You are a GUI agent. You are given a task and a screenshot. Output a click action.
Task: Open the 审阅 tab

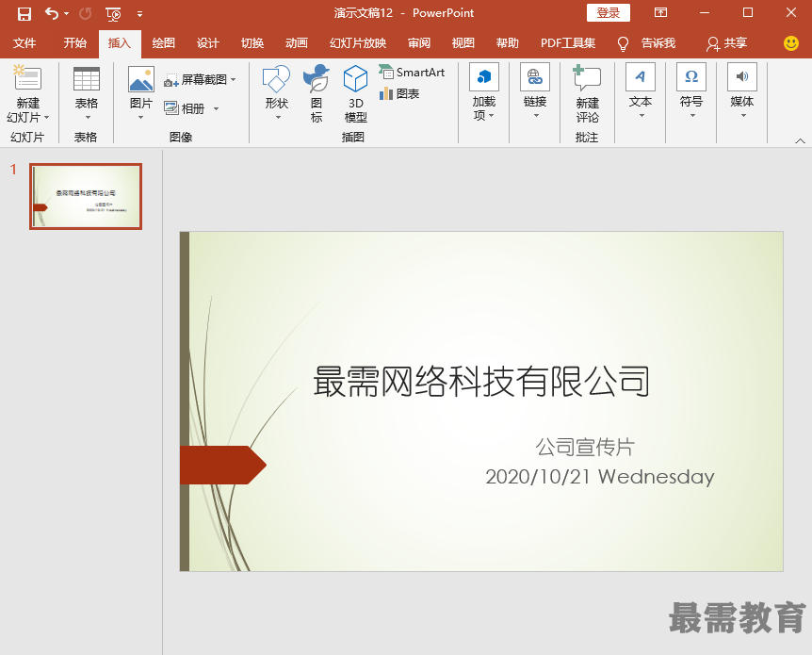point(419,43)
